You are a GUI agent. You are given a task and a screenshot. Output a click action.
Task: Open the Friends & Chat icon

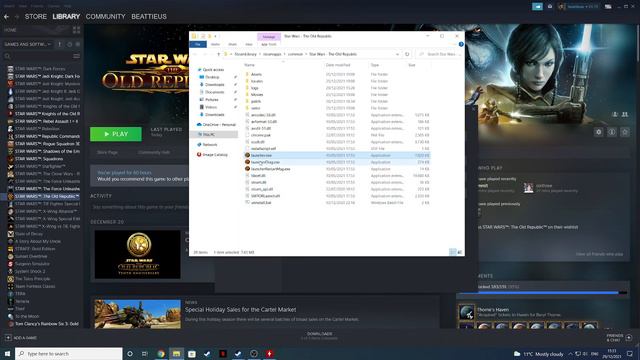pos(629,338)
